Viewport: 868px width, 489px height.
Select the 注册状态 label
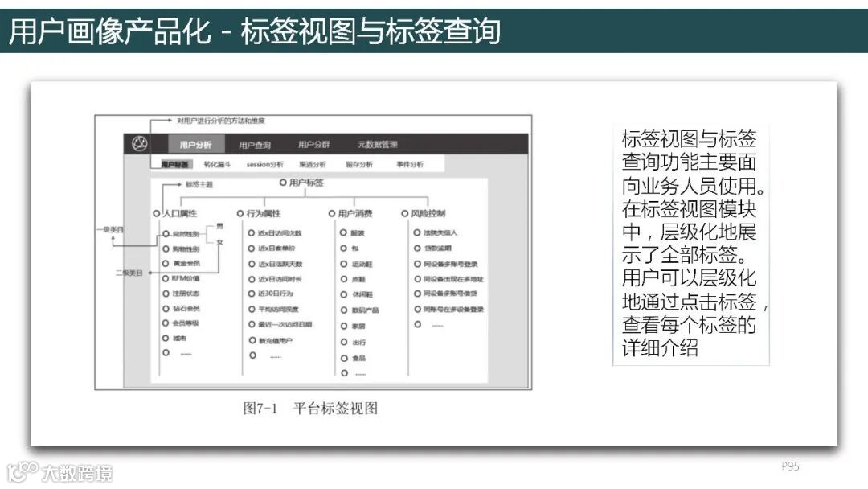[181, 294]
